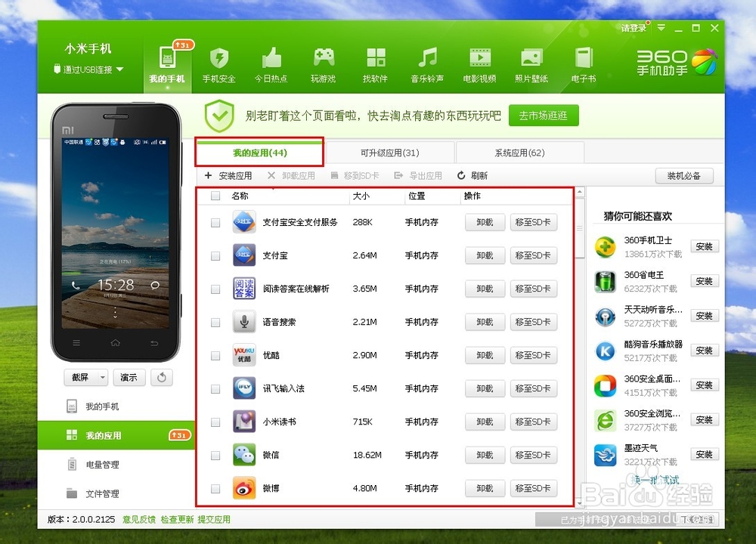The image size is (756, 544).
Task: Click the 刷新 refresh button
Action: (472, 176)
